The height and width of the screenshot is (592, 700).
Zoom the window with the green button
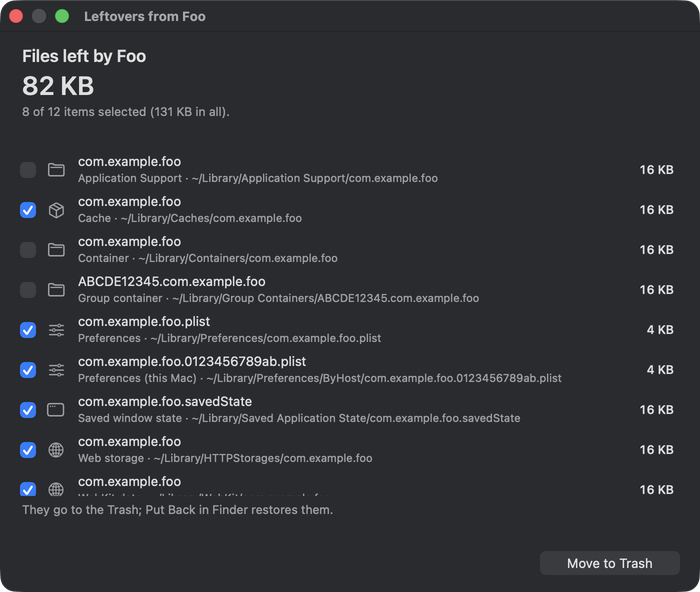coord(62,17)
